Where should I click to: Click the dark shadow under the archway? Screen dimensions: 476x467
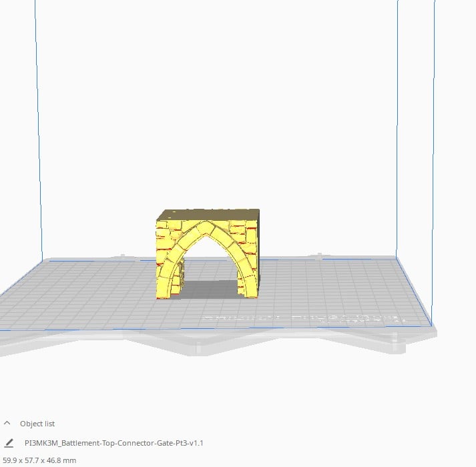pos(210,289)
